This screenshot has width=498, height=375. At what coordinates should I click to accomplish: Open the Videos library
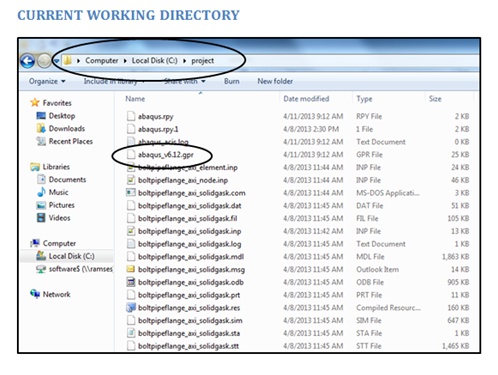point(59,218)
